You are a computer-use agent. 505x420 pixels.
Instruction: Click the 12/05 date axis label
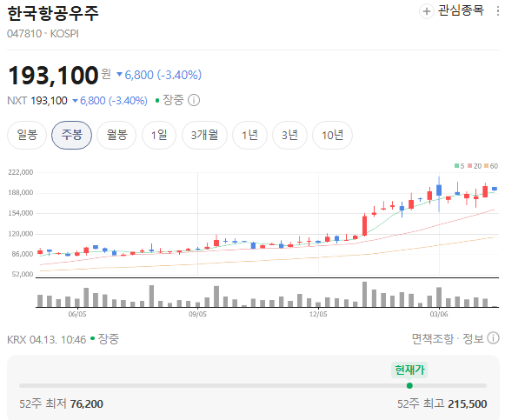pos(318,314)
